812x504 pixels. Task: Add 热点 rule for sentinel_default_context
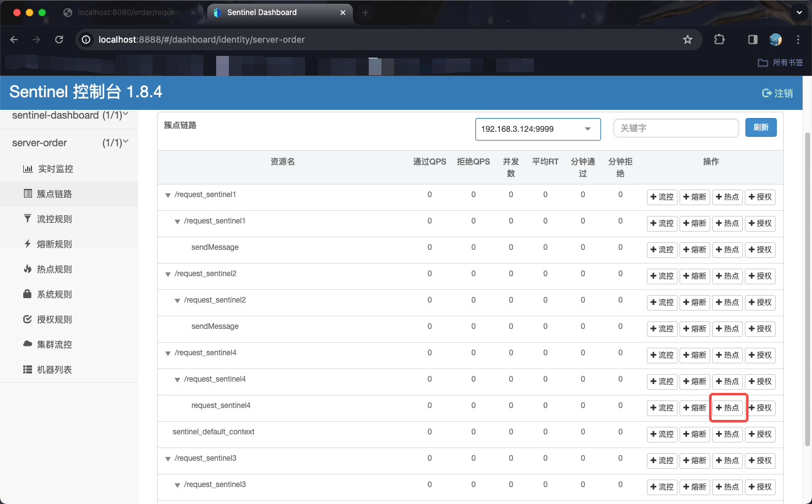tap(727, 434)
